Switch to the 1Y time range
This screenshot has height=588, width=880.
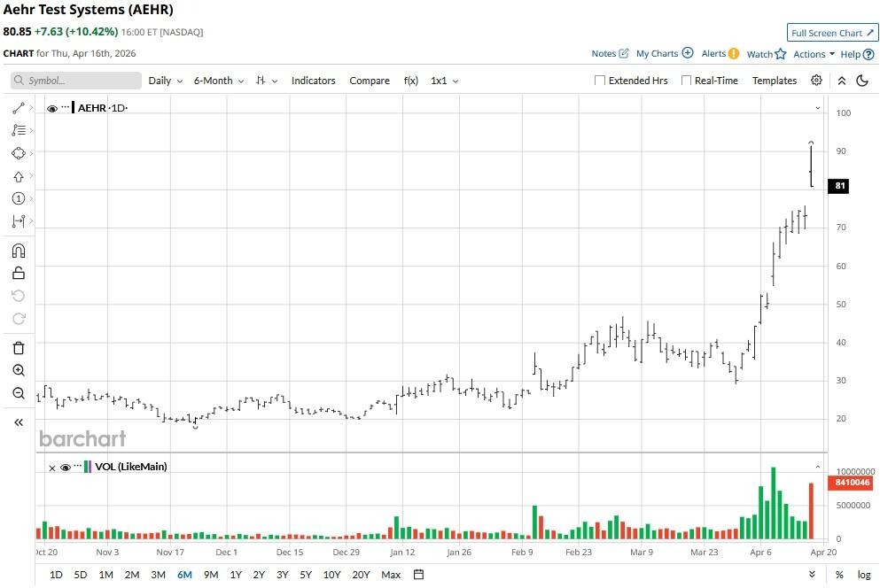pos(236,575)
